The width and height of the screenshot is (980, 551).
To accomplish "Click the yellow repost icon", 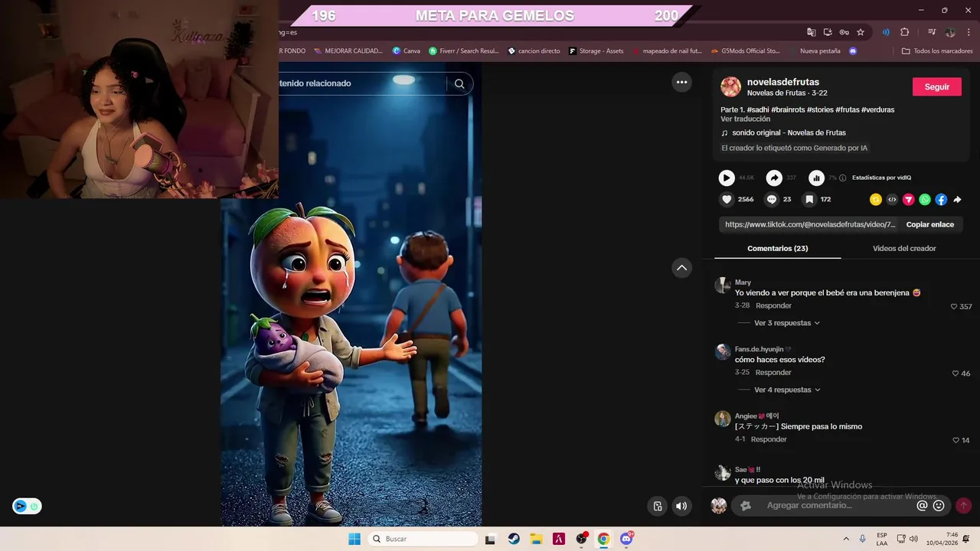I will point(876,200).
